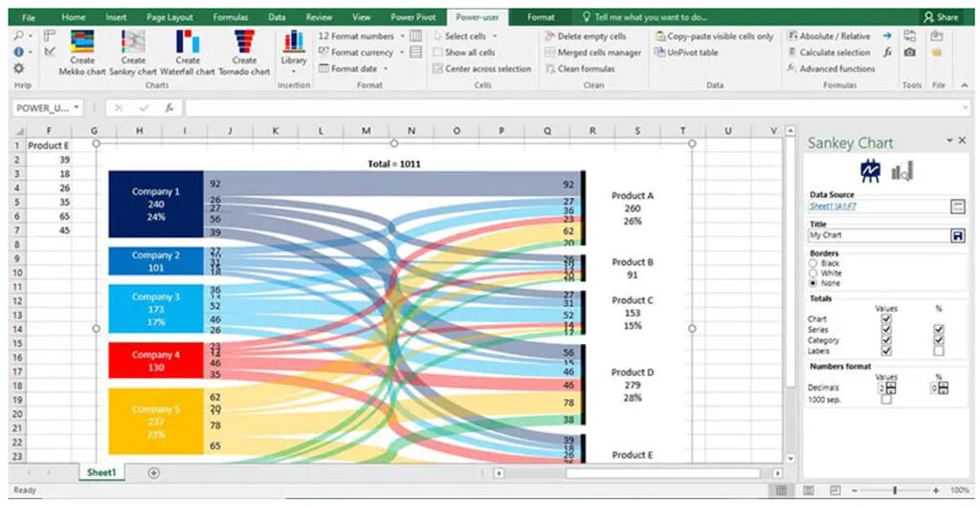Click the blue arrow icon in Formulas group
The width and height of the screenshot is (980, 505).
coord(887,36)
